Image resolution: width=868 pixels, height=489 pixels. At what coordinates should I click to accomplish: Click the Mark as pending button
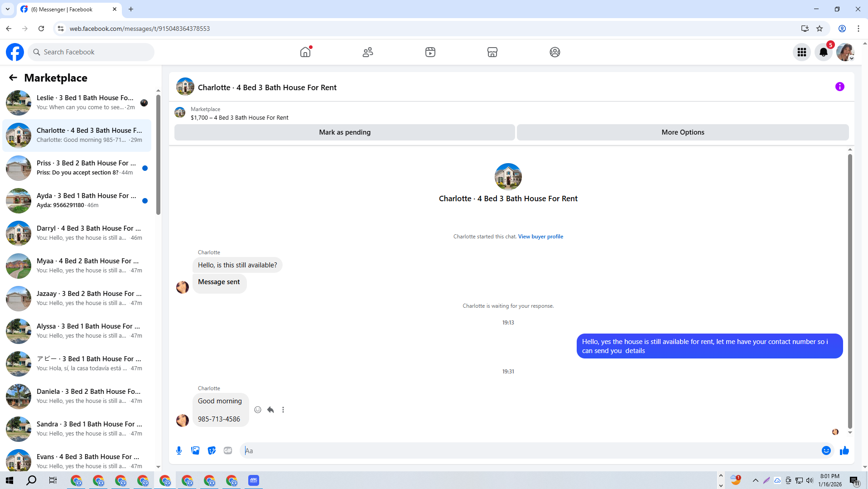(x=345, y=132)
